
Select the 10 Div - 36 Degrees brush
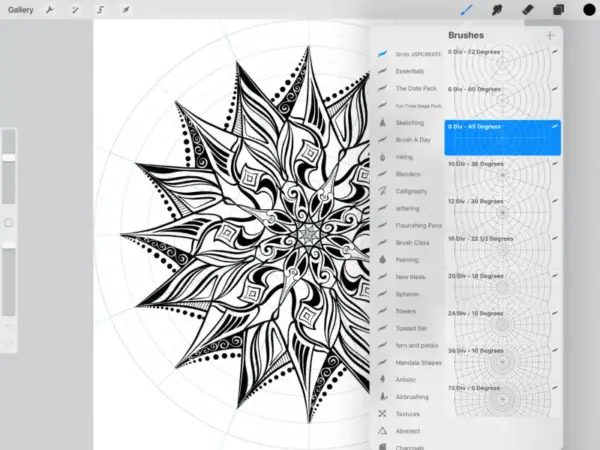(503, 175)
